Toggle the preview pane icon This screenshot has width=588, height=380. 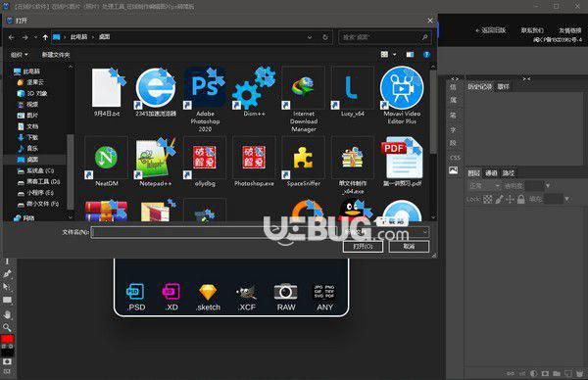click(x=410, y=55)
